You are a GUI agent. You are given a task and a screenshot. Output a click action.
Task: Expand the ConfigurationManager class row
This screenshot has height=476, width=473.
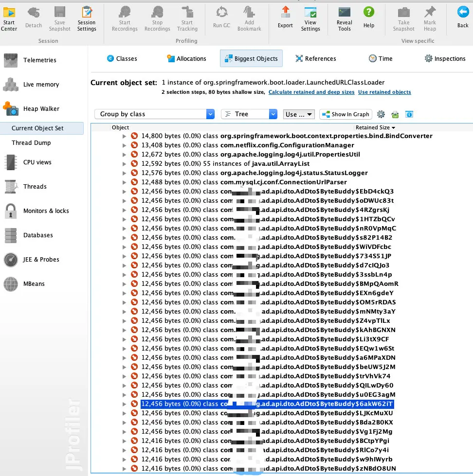pos(124,145)
